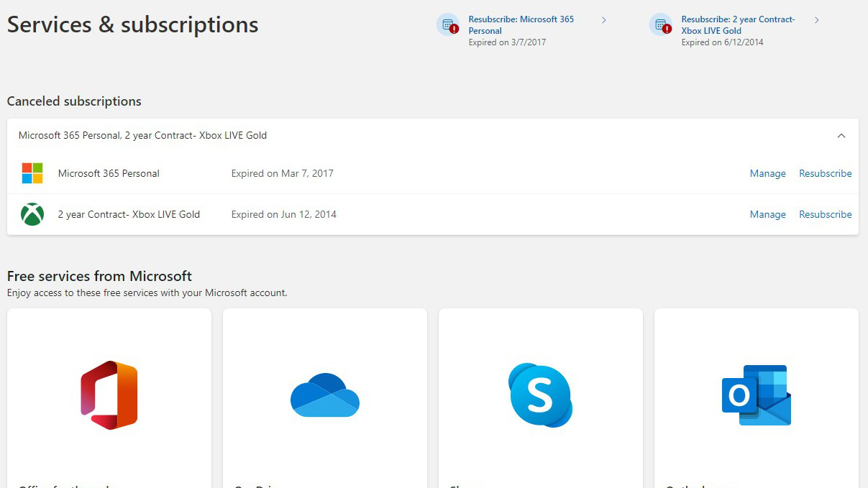
Task: Open Resubscribe: 2 year Contract header link
Action: [x=737, y=24]
